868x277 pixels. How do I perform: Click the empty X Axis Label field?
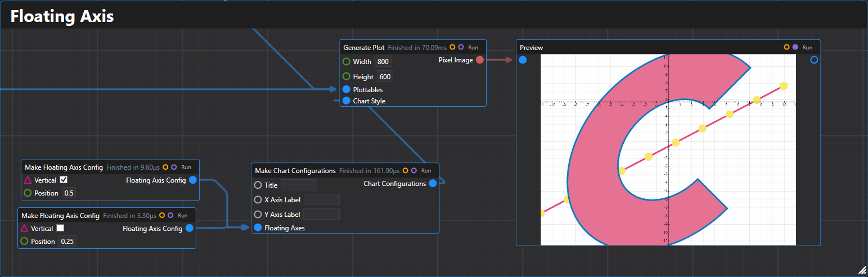pyautogui.click(x=322, y=199)
